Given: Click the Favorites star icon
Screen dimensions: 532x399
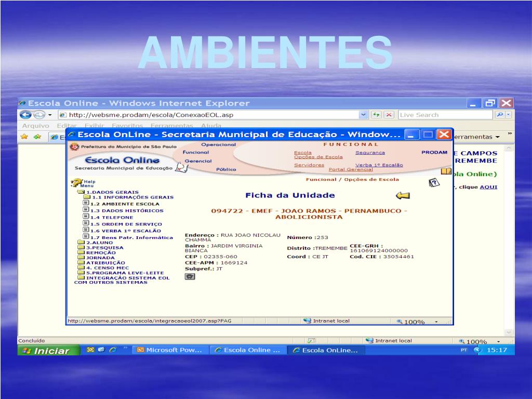Looking at the screenshot, I should click(24, 137).
